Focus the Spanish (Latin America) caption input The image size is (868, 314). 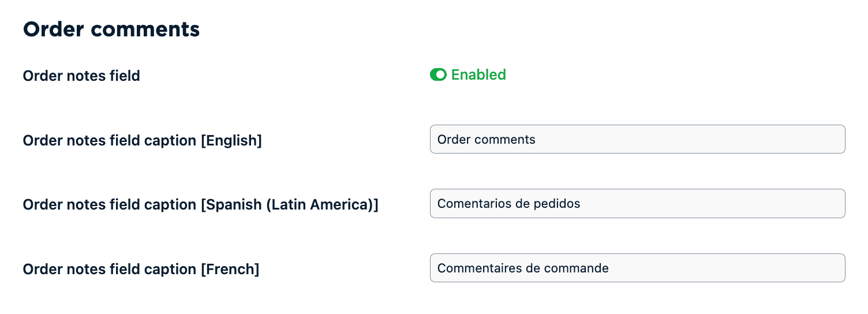pos(637,203)
